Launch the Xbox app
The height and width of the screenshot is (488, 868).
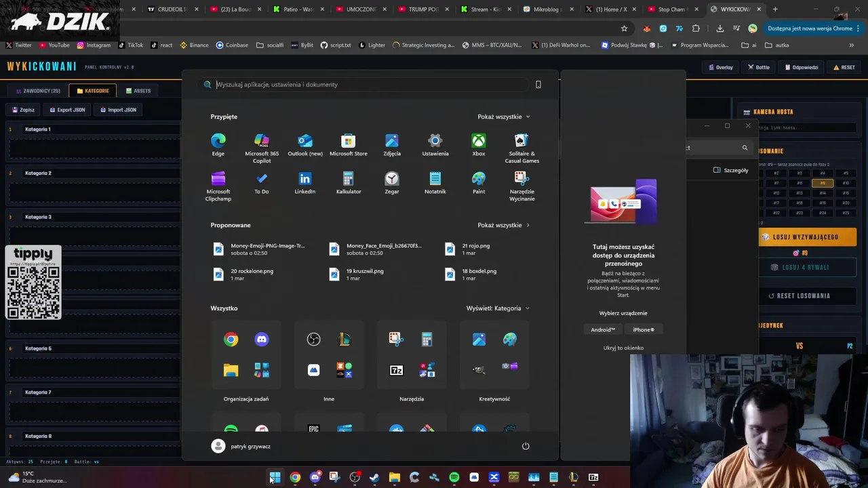pyautogui.click(x=479, y=144)
